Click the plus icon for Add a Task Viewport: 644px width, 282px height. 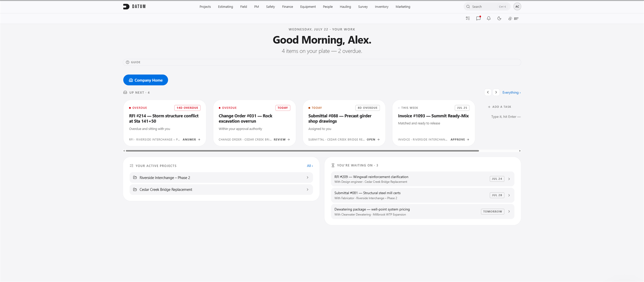pyautogui.click(x=489, y=107)
